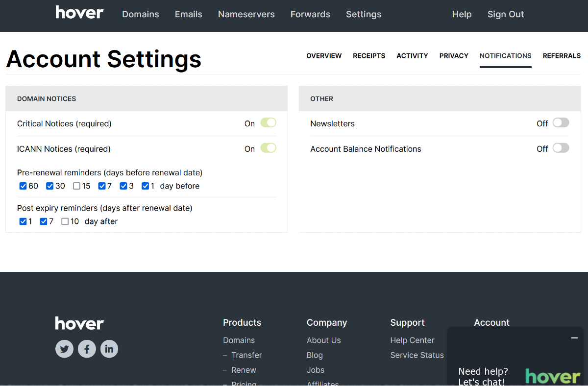
Task: Turn on Account Balance Notifications
Action: click(x=561, y=148)
